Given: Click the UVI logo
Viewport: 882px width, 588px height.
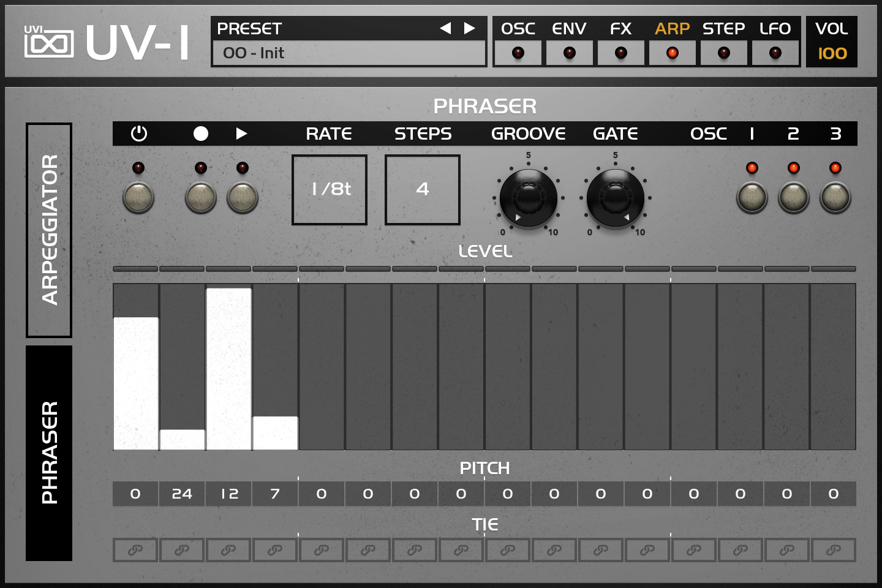Looking at the screenshot, I should point(49,42).
